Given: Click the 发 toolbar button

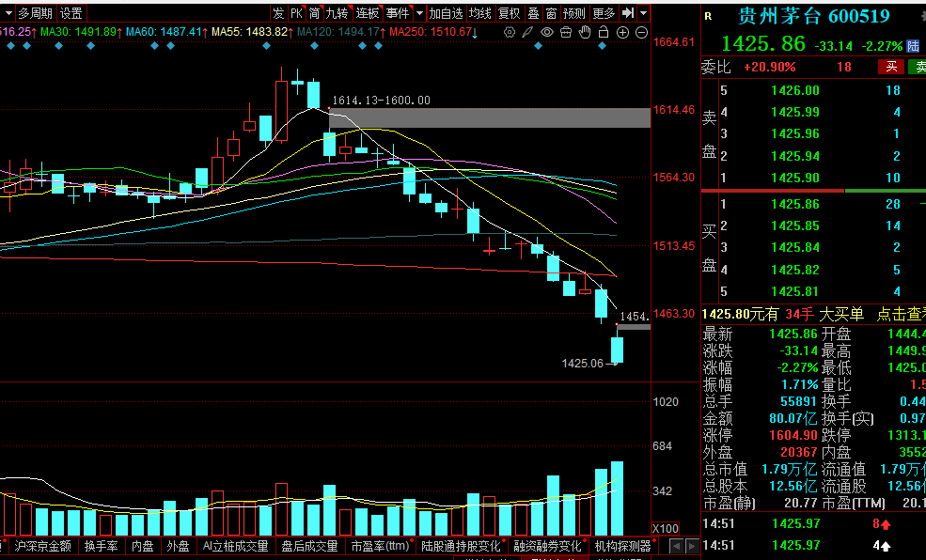Looking at the screenshot, I should point(279,13).
